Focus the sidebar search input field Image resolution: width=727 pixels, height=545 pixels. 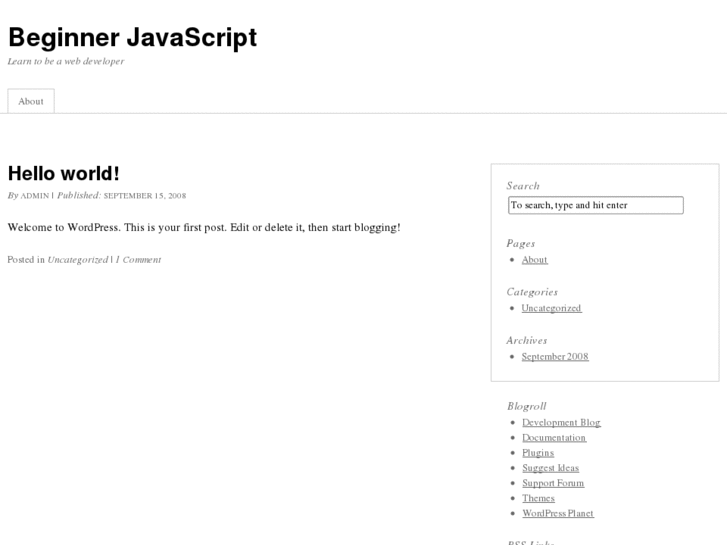[x=595, y=205]
